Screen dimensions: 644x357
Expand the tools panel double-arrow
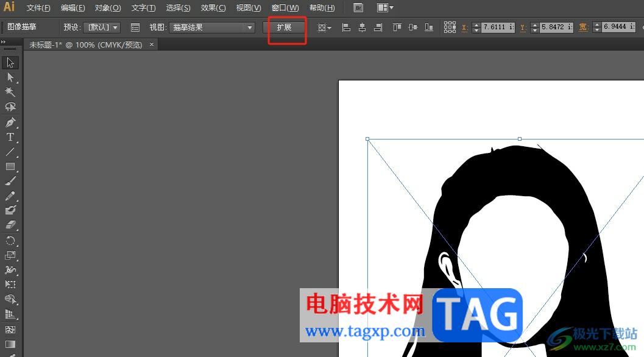point(3,42)
